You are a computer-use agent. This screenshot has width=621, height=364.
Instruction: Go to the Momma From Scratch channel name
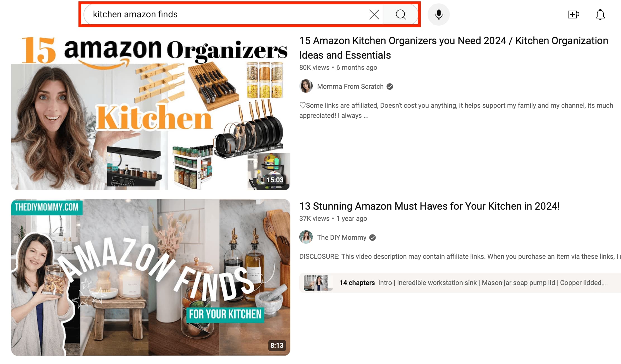(x=350, y=87)
